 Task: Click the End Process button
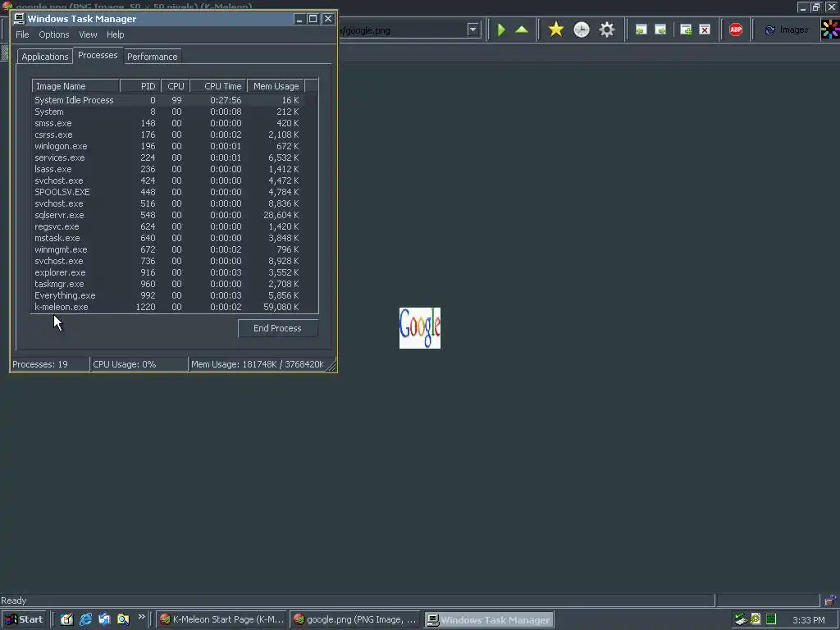tap(277, 328)
